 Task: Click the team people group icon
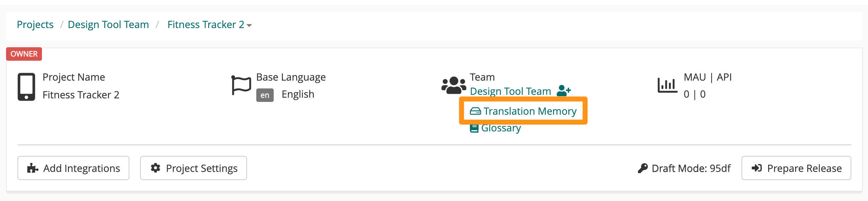coord(454,85)
